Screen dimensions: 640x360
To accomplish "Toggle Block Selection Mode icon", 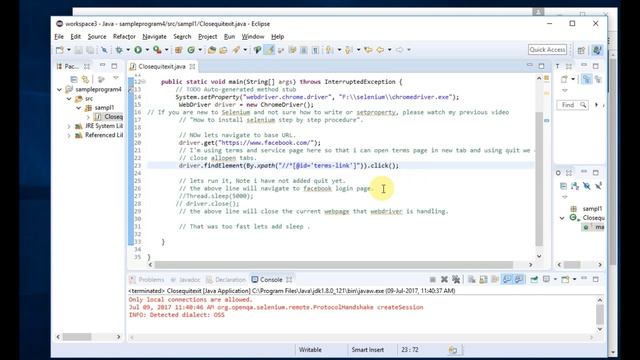I will pyautogui.click(x=304, y=50).
